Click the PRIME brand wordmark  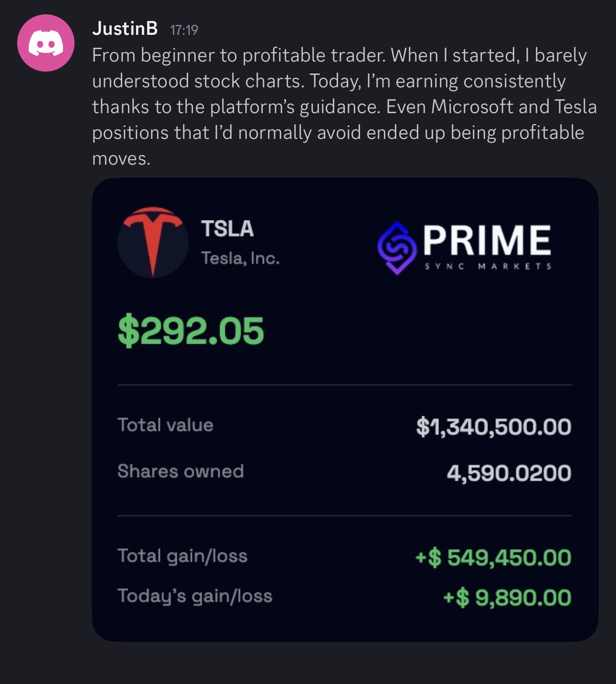coord(487,240)
